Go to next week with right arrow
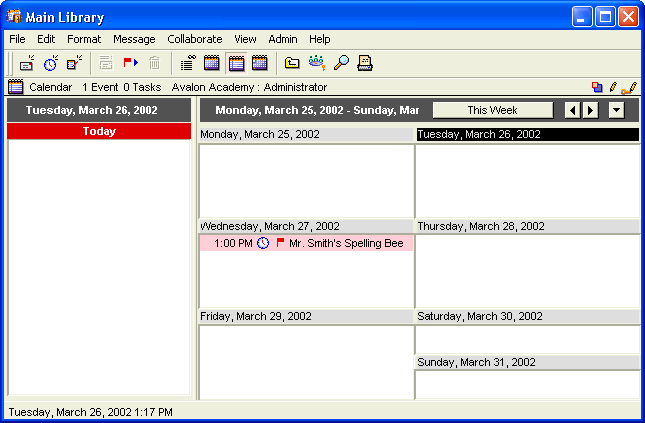Image resolution: width=645 pixels, height=423 pixels. pyautogui.click(x=591, y=110)
